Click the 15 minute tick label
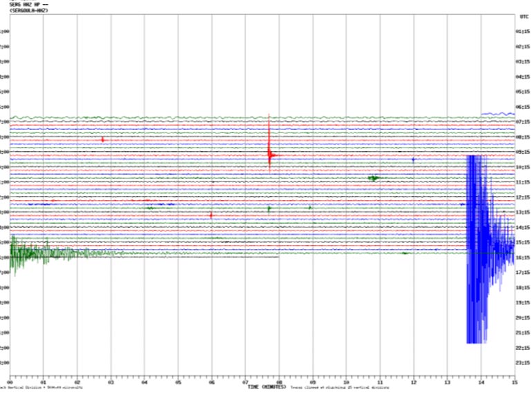Screen dimensions: 532x403 pyautogui.click(x=513, y=382)
